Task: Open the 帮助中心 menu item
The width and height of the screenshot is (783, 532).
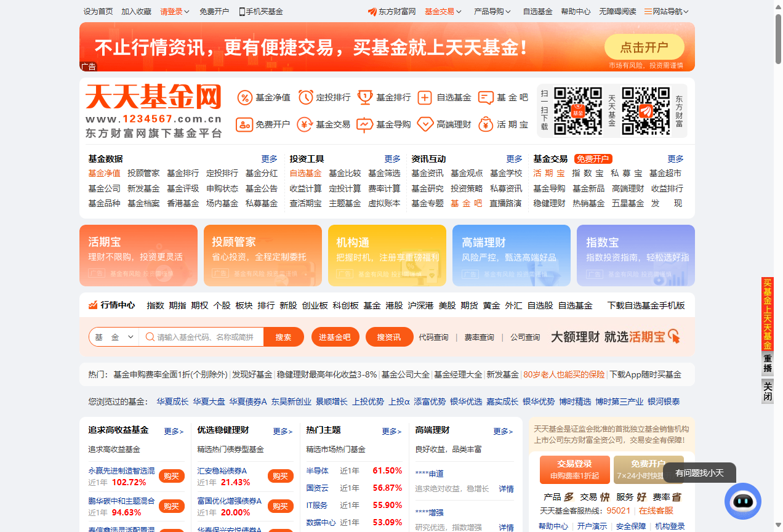Action: pos(576,11)
